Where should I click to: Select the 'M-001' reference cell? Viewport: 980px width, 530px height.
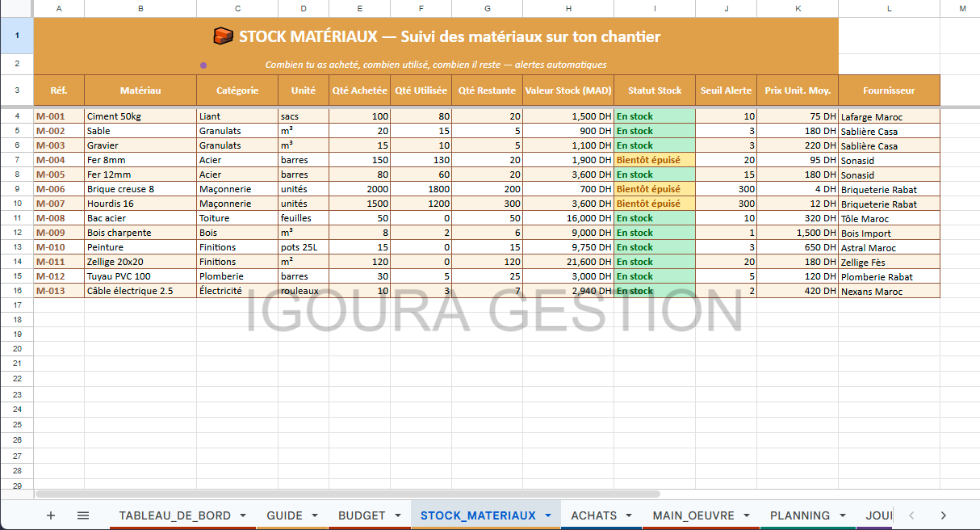click(59, 116)
